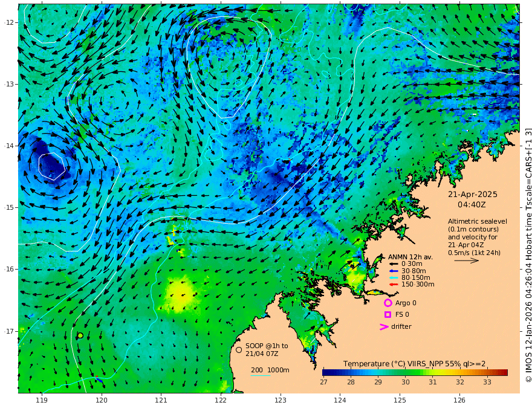Click the color bar tick label 30
The height and width of the screenshot is (411, 532).
coord(406,382)
